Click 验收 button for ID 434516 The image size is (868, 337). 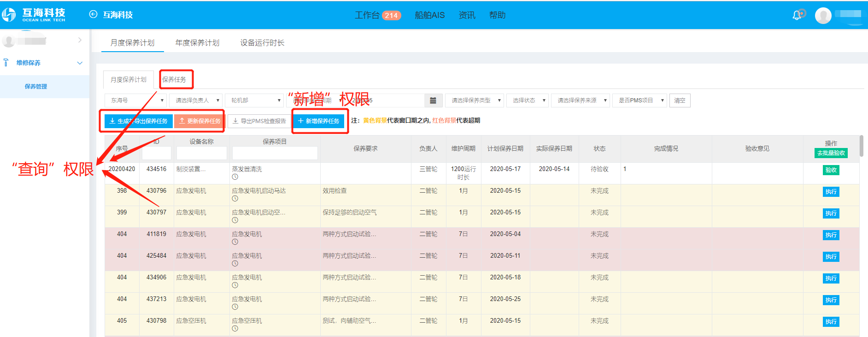(x=831, y=170)
